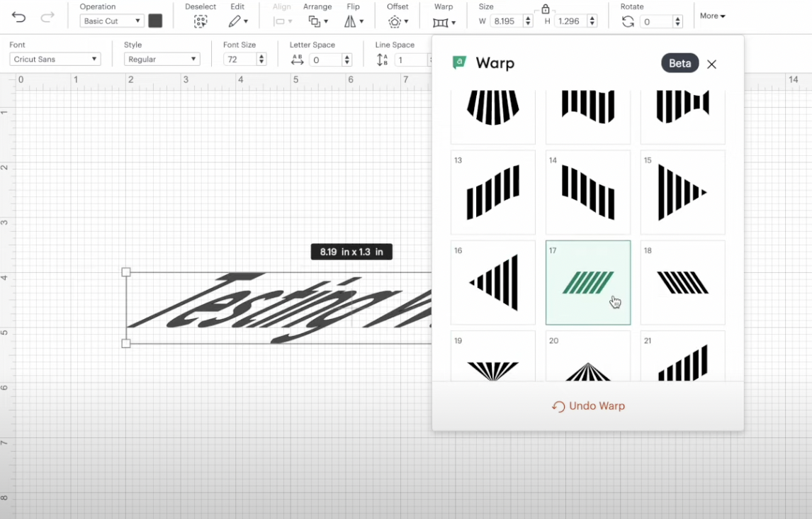The image size is (812, 519).
Task: Open the black operation color swatch
Action: pyautogui.click(x=155, y=21)
